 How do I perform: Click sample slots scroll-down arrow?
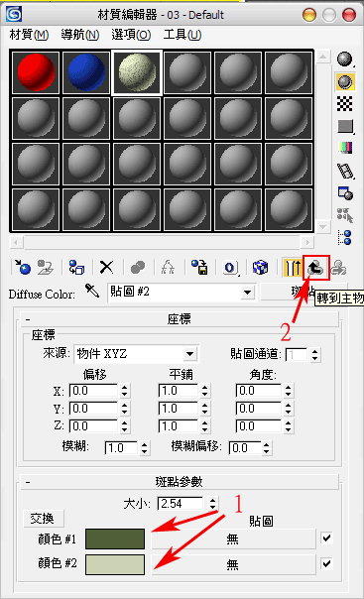[322, 226]
